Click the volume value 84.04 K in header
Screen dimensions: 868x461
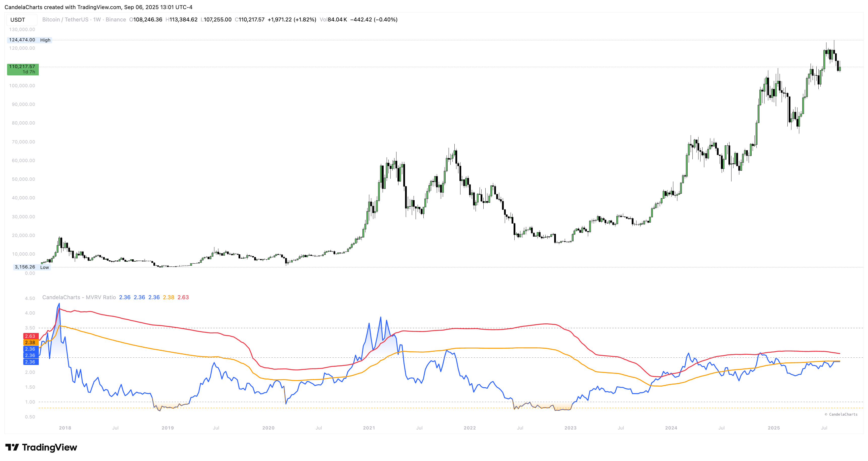click(337, 20)
